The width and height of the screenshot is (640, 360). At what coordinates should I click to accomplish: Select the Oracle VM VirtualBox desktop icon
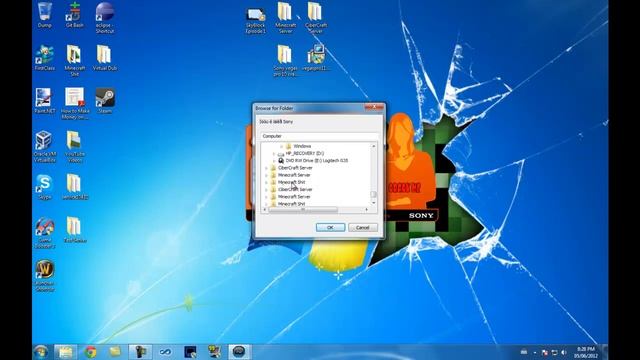[x=44, y=147]
